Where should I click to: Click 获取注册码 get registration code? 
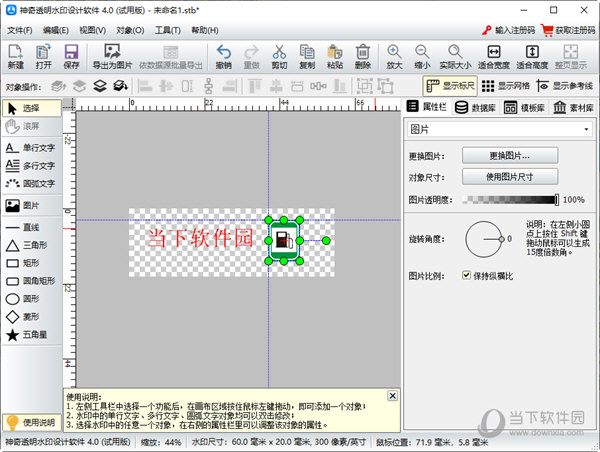pyautogui.click(x=569, y=30)
